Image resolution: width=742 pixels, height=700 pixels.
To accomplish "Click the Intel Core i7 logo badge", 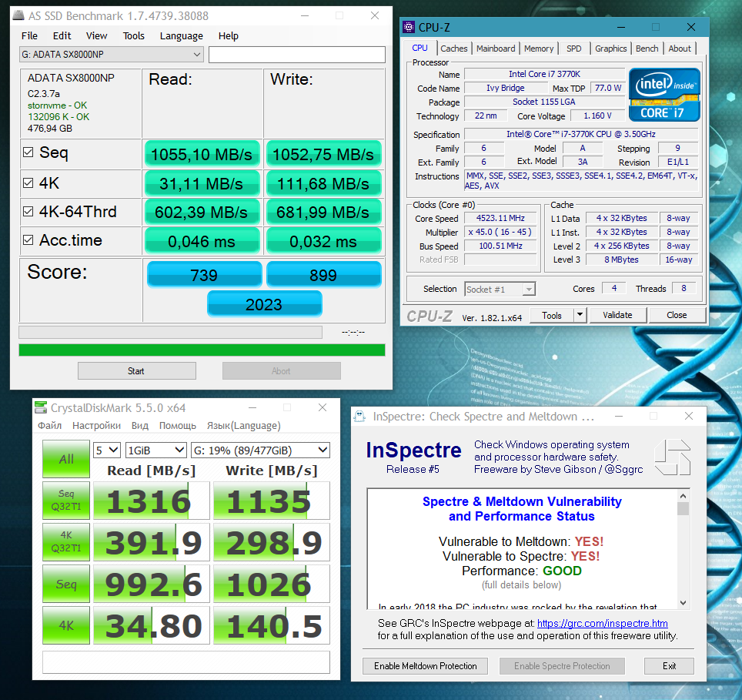I will 664,95.
